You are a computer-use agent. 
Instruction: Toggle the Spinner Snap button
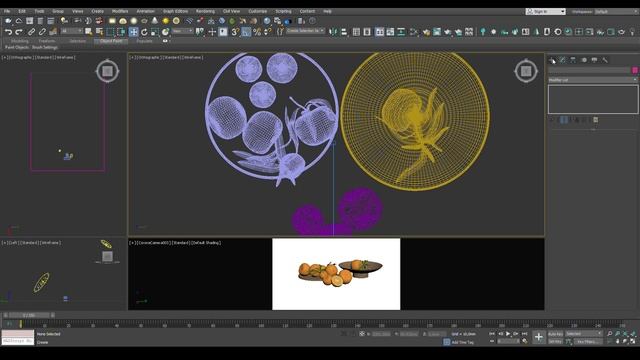tap(268, 32)
